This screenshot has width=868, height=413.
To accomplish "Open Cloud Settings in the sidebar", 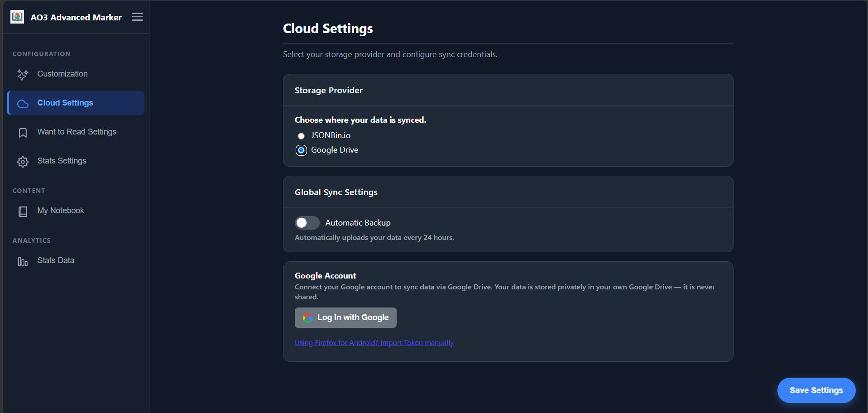I will tap(76, 103).
